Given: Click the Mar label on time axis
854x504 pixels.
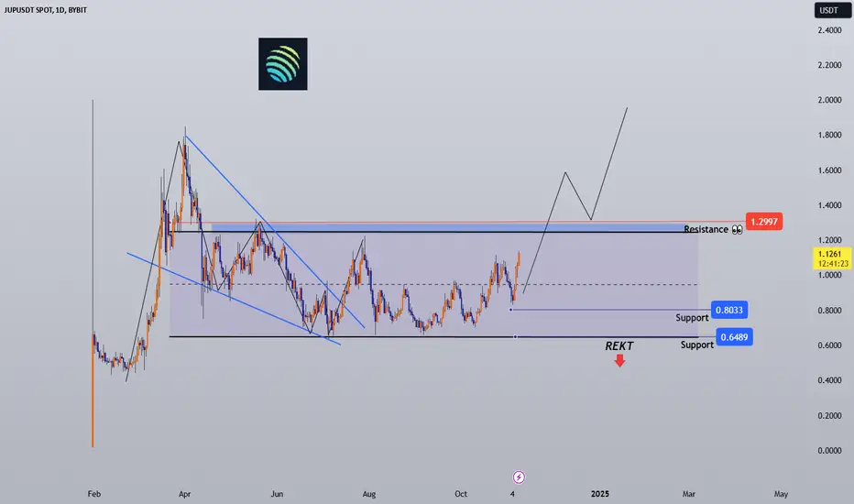Looking at the screenshot, I should coord(688,494).
